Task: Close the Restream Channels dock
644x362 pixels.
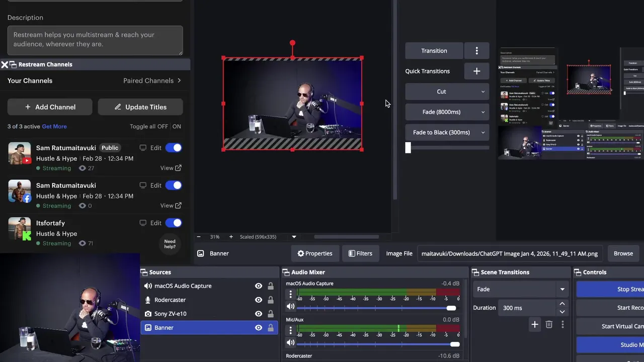Action: point(5,64)
